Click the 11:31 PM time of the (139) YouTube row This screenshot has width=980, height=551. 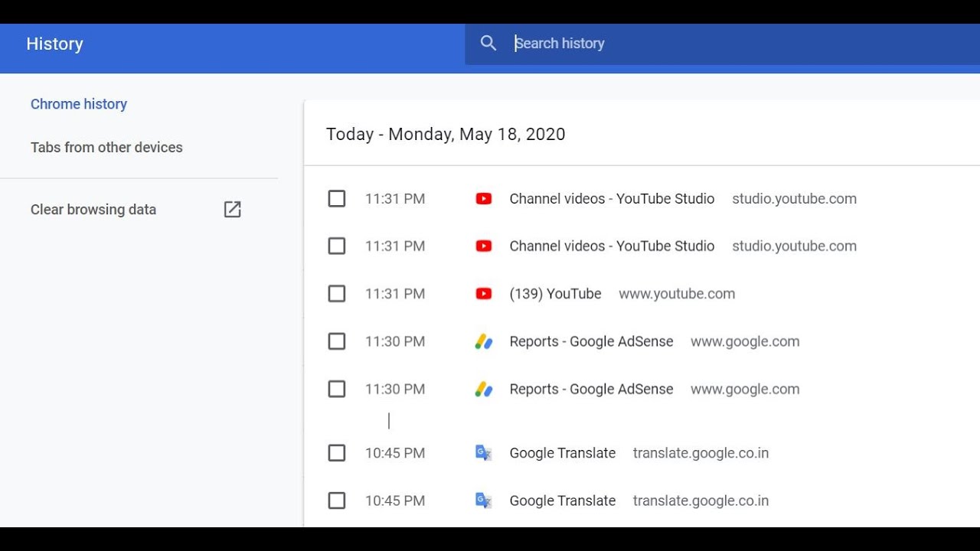[395, 294]
